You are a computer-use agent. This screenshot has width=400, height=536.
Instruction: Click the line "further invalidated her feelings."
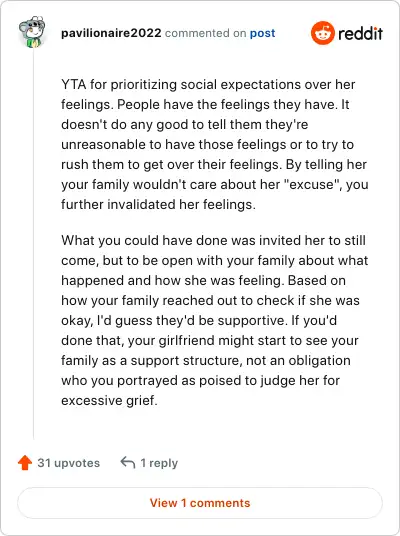point(158,204)
